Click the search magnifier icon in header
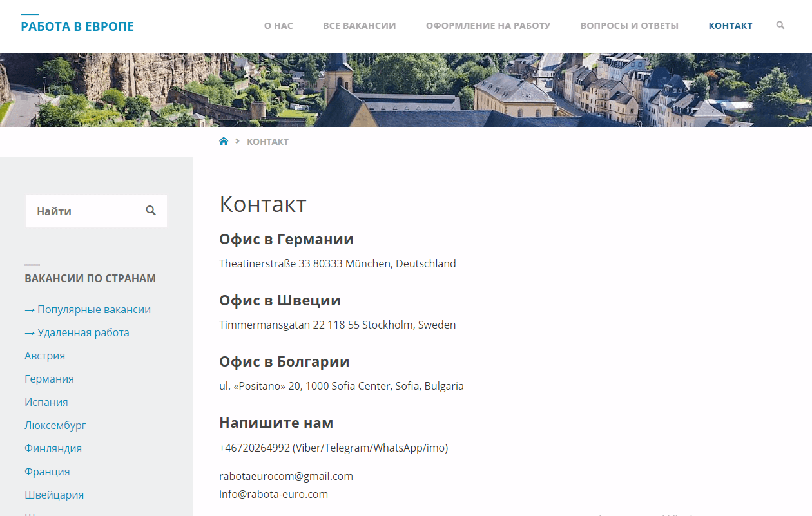Image resolution: width=812 pixels, height=516 pixels. pos(780,26)
